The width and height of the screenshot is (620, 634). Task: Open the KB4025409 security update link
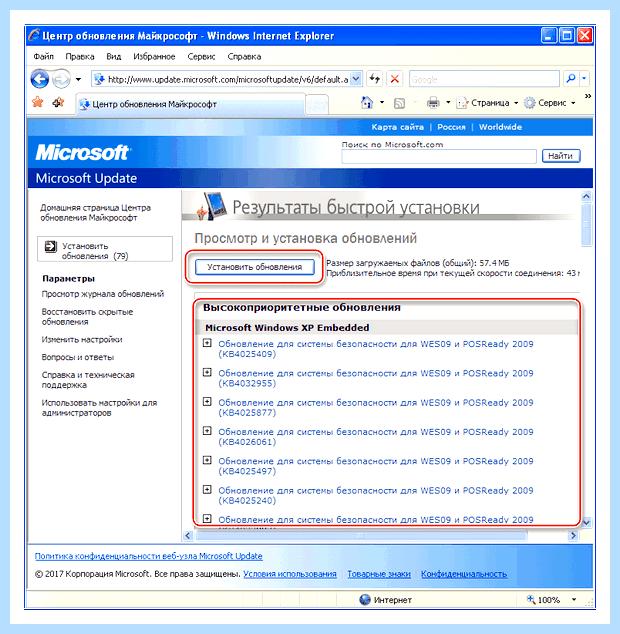(x=376, y=349)
